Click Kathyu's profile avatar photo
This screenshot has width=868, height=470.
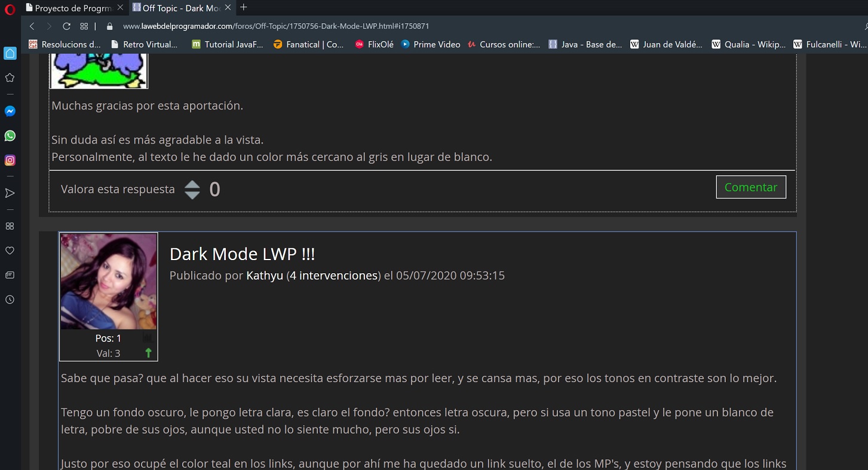[x=109, y=281]
